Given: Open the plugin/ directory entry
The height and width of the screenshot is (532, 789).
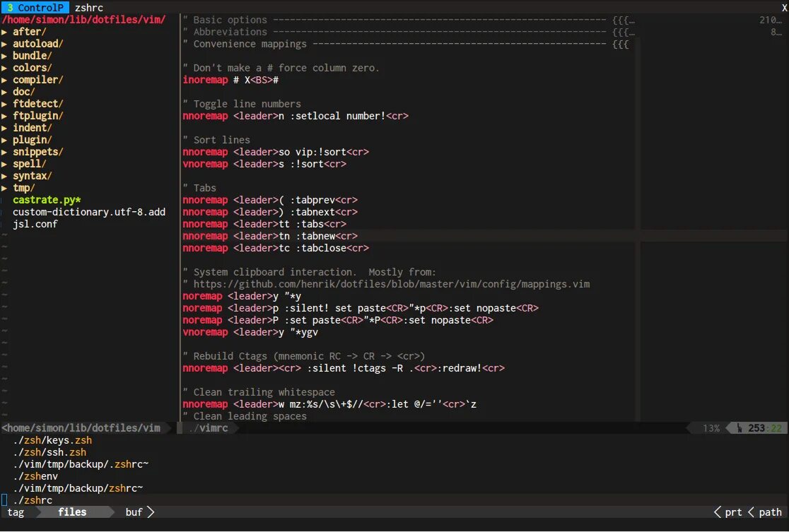Looking at the screenshot, I should pyautogui.click(x=33, y=140).
